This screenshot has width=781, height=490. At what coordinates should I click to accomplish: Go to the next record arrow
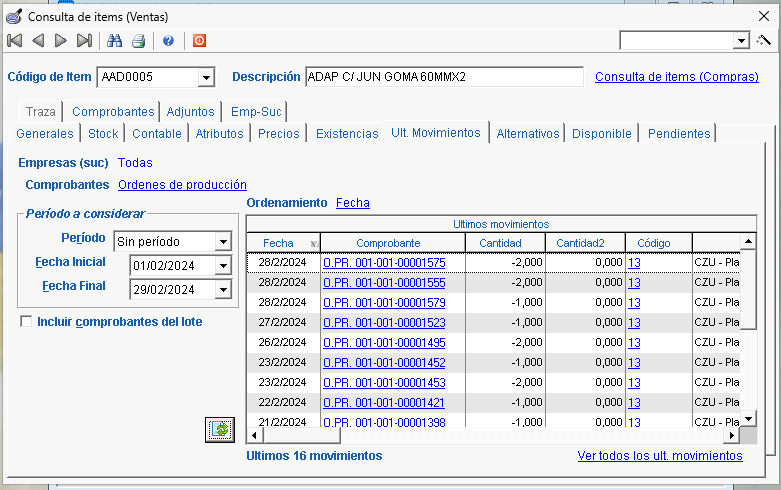tap(61, 41)
